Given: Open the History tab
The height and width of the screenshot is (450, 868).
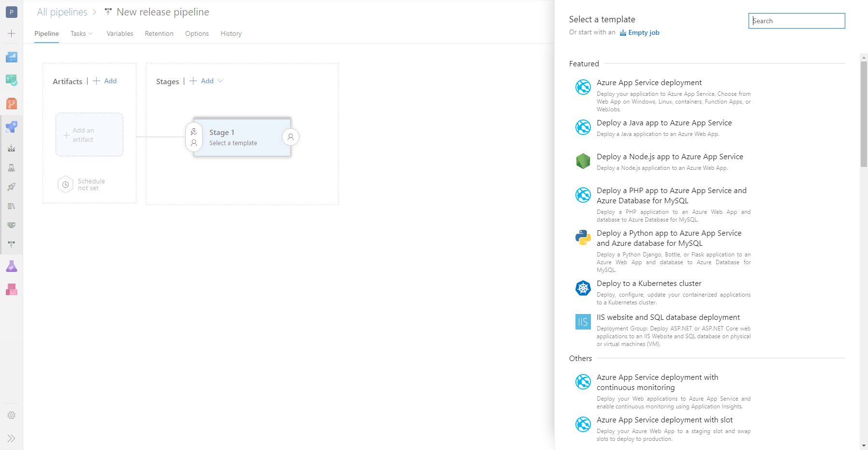Looking at the screenshot, I should [231, 33].
